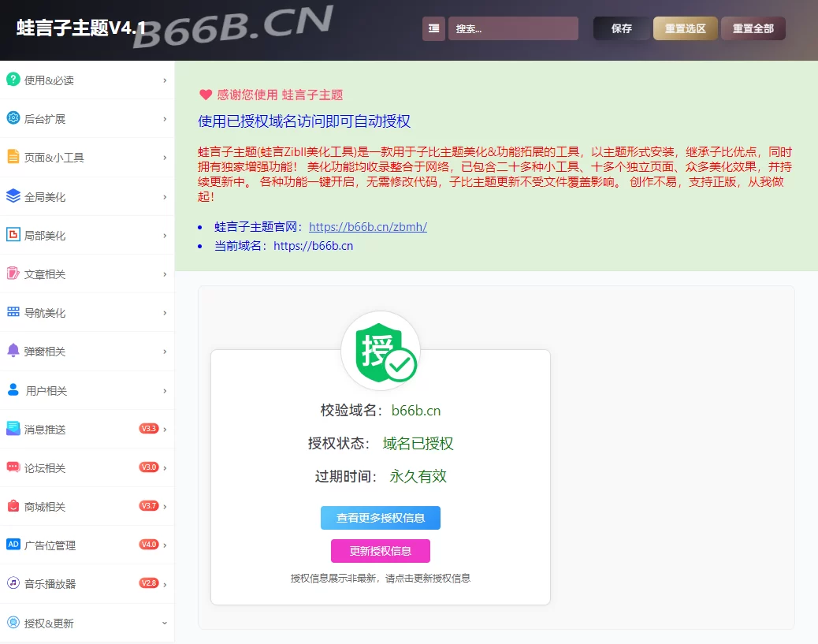Viewport: 818px width, 644px height.
Task: Open 广告位管理 in the sidebar
Action: pyautogui.click(x=87, y=545)
